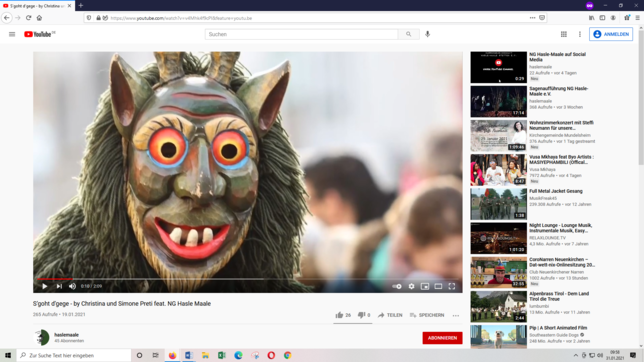This screenshot has width=644, height=362.
Task: Click the Windows taskbar search box
Action: 74,355
